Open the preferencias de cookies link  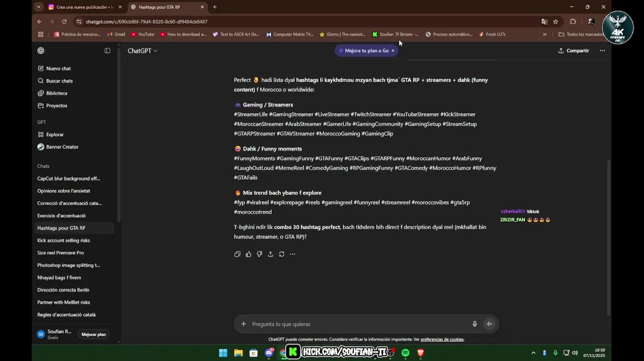pyautogui.click(x=442, y=339)
